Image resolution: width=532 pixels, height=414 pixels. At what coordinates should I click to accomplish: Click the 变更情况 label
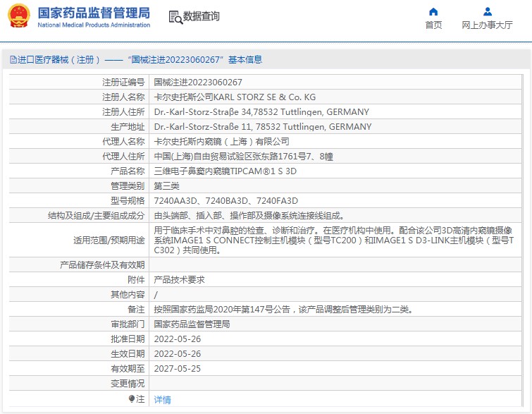(128, 384)
